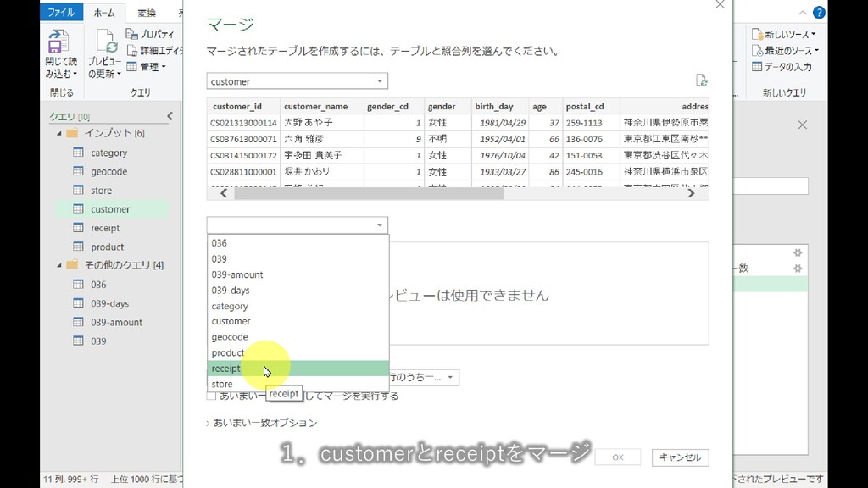
Task: Choose store from the dropdown list
Action: tap(298, 384)
